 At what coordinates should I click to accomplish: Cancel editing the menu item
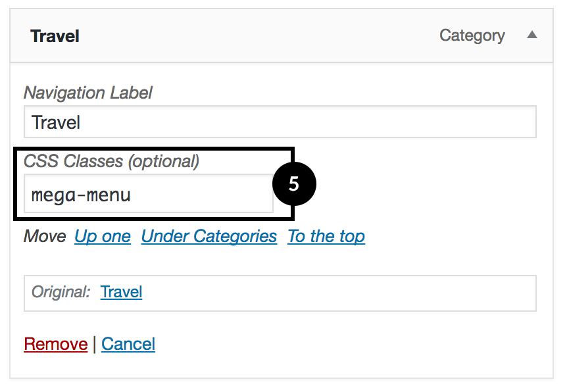pyautogui.click(x=128, y=344)
